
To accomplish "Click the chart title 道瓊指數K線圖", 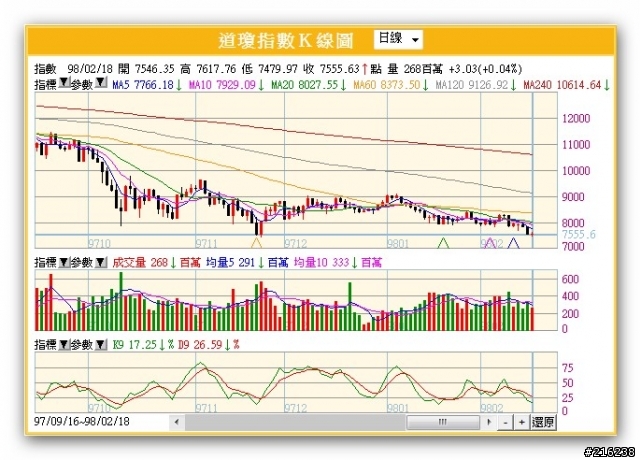I will (x=286, y=40).
